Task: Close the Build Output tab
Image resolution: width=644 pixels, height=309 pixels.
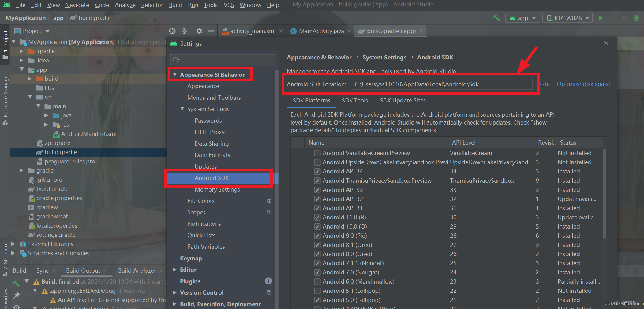Action: 106,271
